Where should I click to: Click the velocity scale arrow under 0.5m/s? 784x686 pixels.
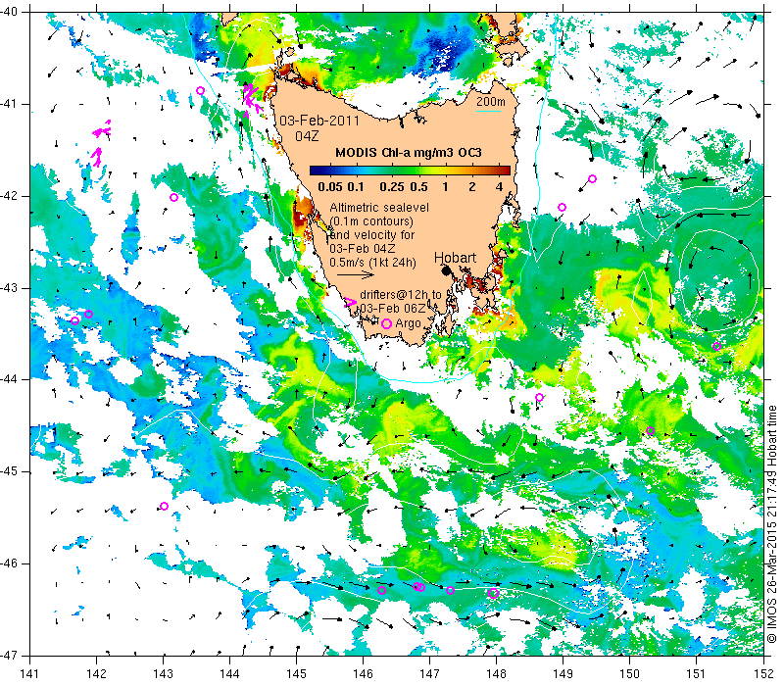click(356, 274)
